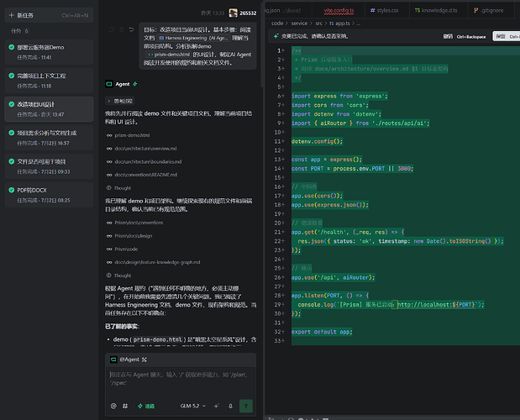Click the tools icon next to @Agent
This screenshot has height=420, width=520.
click(x=144, y=360)
